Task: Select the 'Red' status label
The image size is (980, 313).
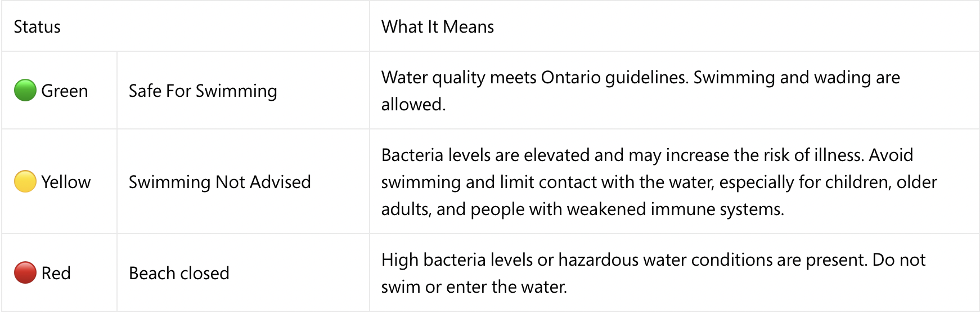Action: [x=56, y=273]
